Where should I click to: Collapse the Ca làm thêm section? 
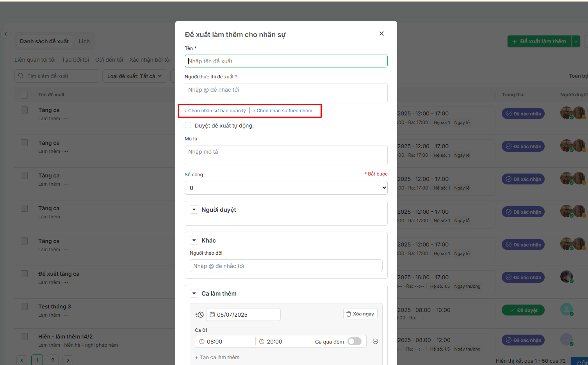pyautogui.click(x=194, y=293)
